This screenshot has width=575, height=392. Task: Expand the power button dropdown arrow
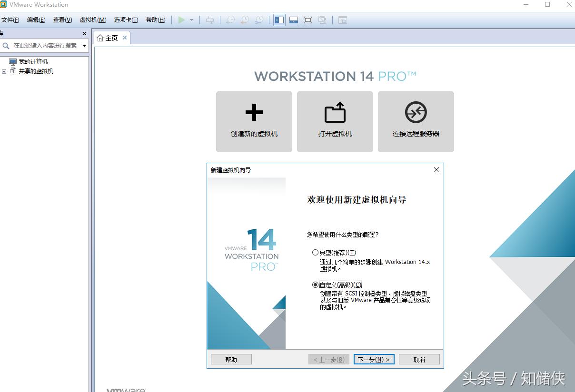click(x=192, y=20)
